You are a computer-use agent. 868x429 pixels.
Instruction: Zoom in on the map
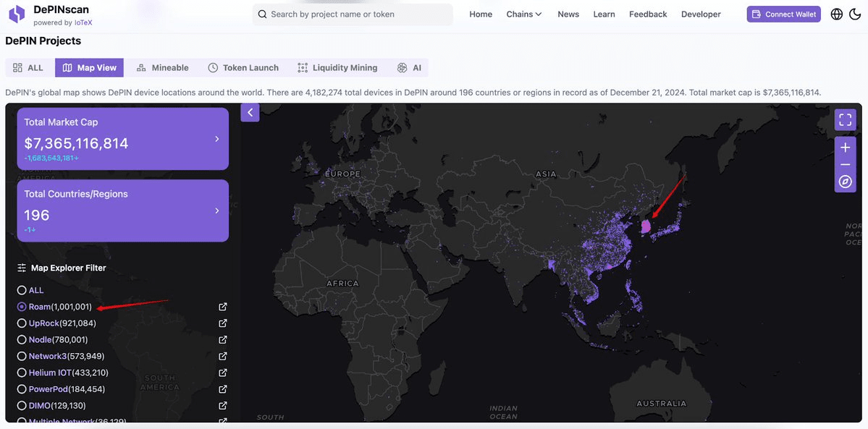(845, 148)
